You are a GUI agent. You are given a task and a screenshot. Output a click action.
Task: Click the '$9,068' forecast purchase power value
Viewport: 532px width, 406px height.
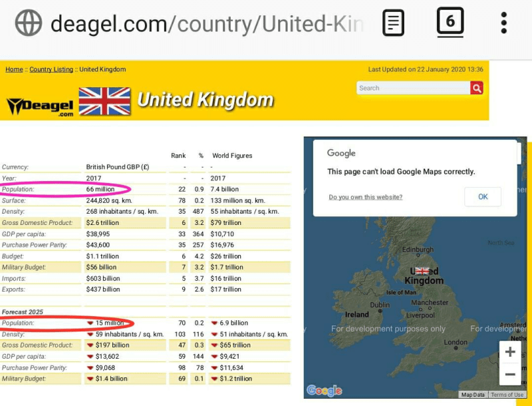tap(105, 367)
